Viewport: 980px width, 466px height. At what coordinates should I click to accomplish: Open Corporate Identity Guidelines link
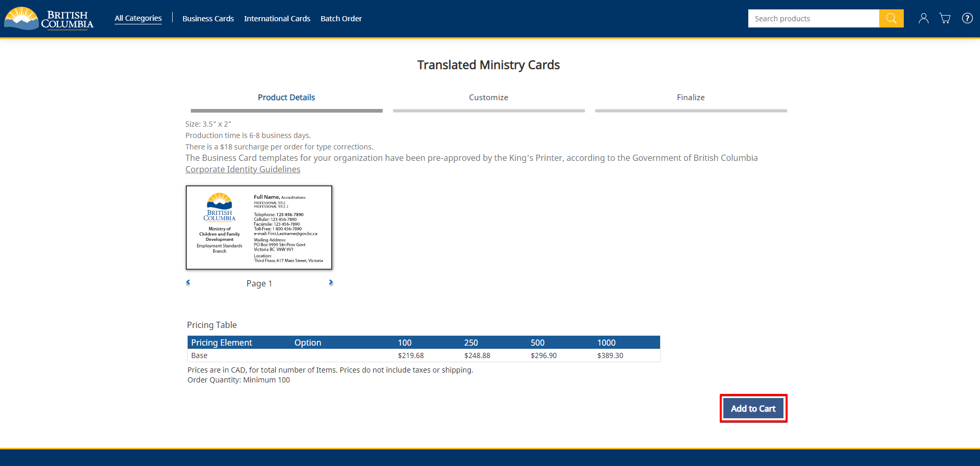(x=243, y=169)
